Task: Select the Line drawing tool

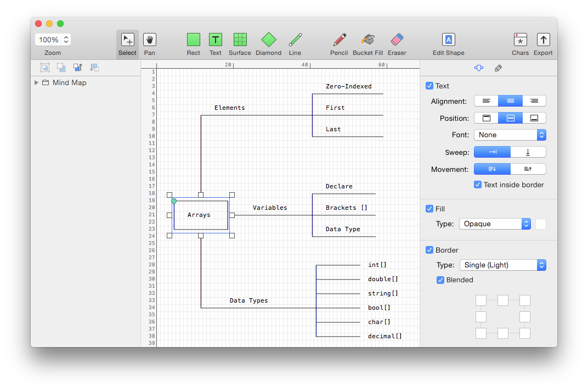Action: click(x=295, y=40)
